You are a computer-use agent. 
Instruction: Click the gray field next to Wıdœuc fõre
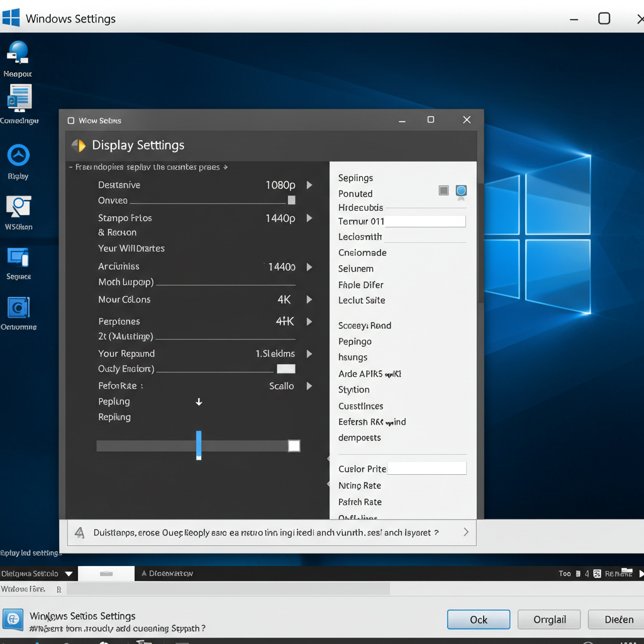click(228, 589)
